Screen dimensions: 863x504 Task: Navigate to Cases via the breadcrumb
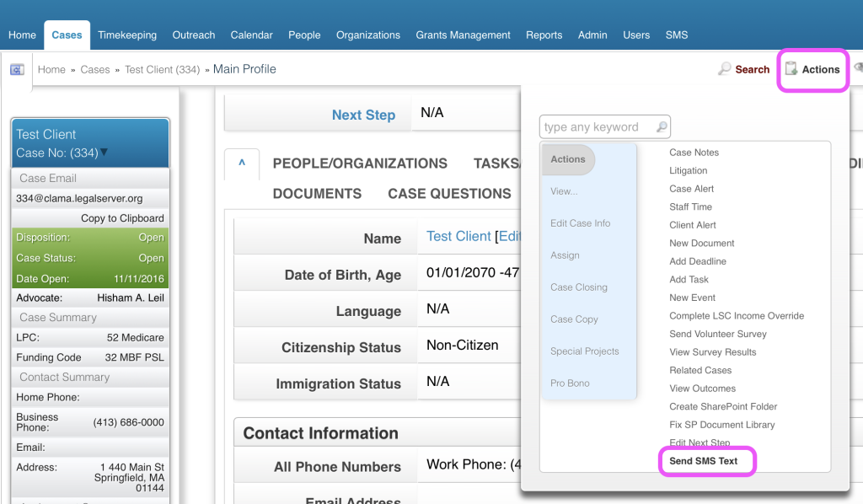[95, 70]
